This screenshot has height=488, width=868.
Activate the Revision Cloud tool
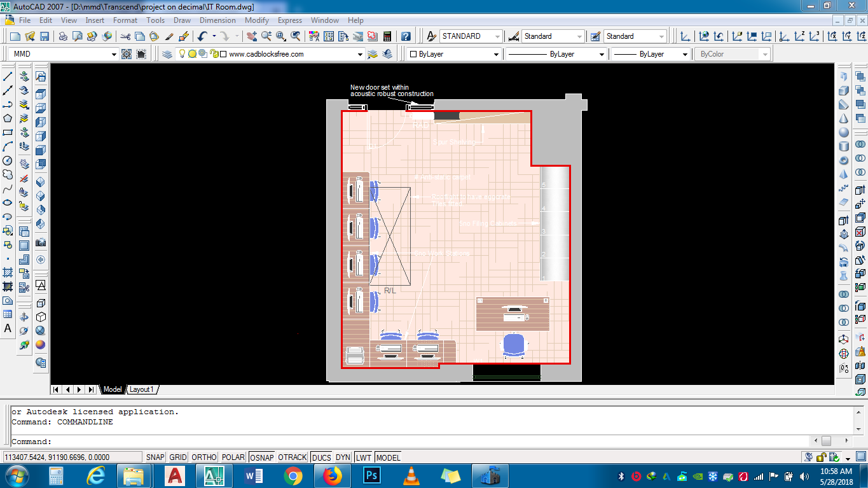[8, 174]
